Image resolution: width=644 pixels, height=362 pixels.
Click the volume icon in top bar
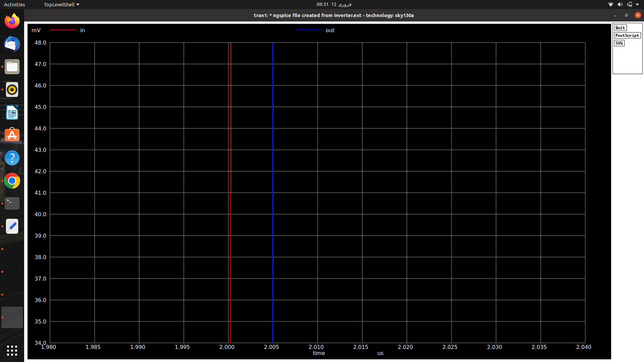620,4
